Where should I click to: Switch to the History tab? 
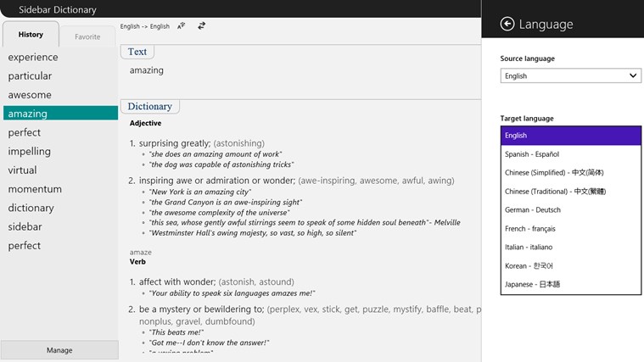(31, 35)
